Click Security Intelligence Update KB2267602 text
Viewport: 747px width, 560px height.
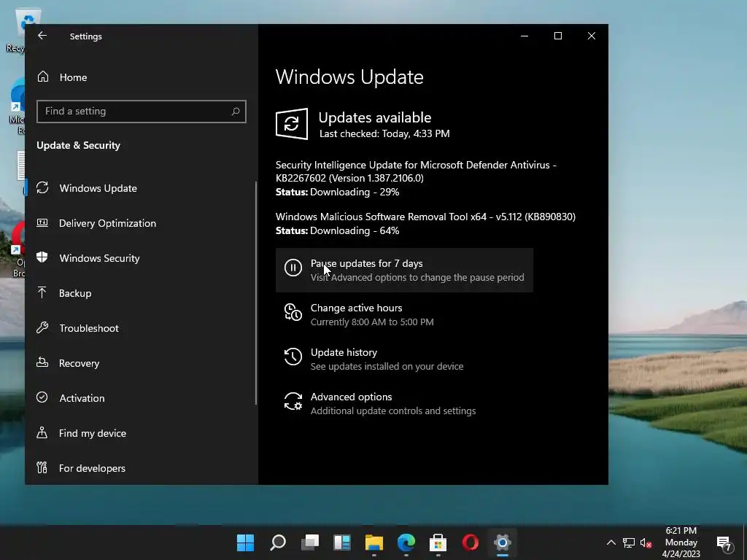coord(416,171)
